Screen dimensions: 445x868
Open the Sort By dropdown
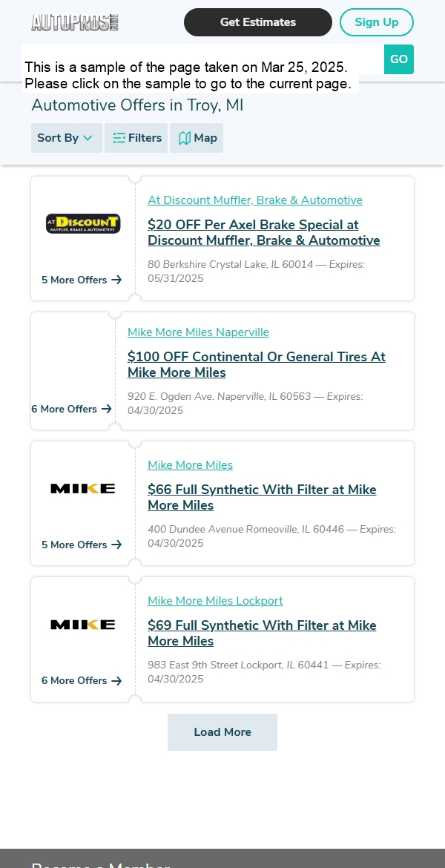pos(67,138)
